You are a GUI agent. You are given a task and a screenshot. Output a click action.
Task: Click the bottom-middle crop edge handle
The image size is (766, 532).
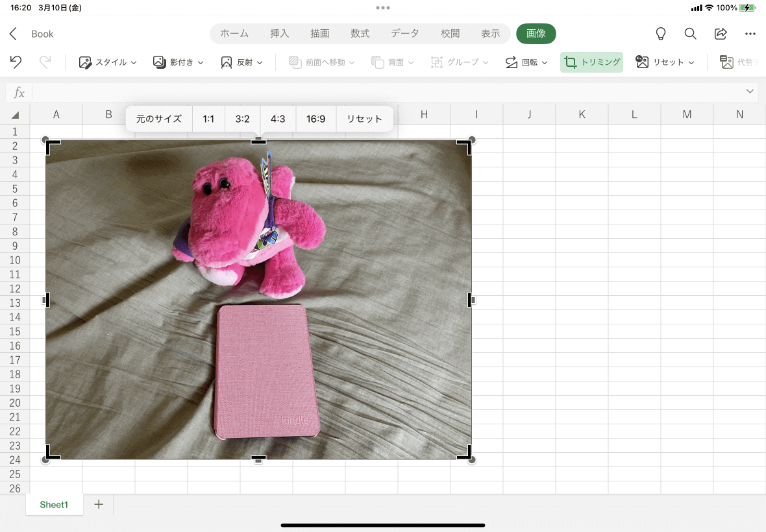point(258,459)
